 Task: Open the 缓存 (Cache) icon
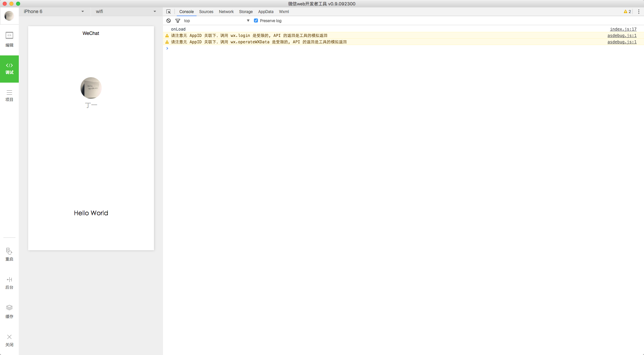pyautogui.click(x=9, y=311)
